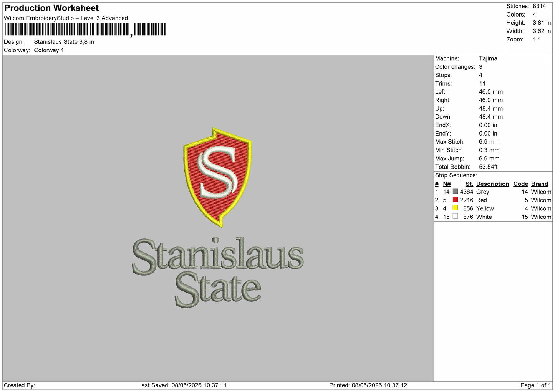Click the 'N#' column header
Viewport: 555px width, 392px height.
coord(447,184)
